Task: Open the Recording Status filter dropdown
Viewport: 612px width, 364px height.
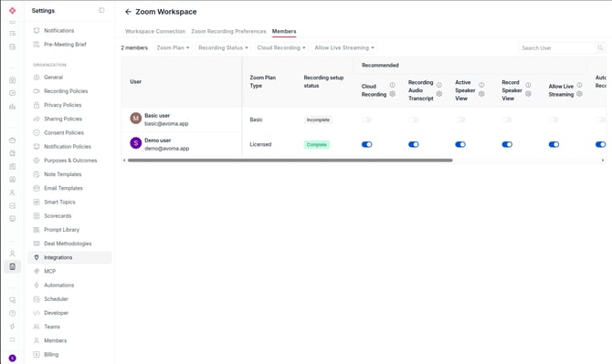Action: (223, 47)
